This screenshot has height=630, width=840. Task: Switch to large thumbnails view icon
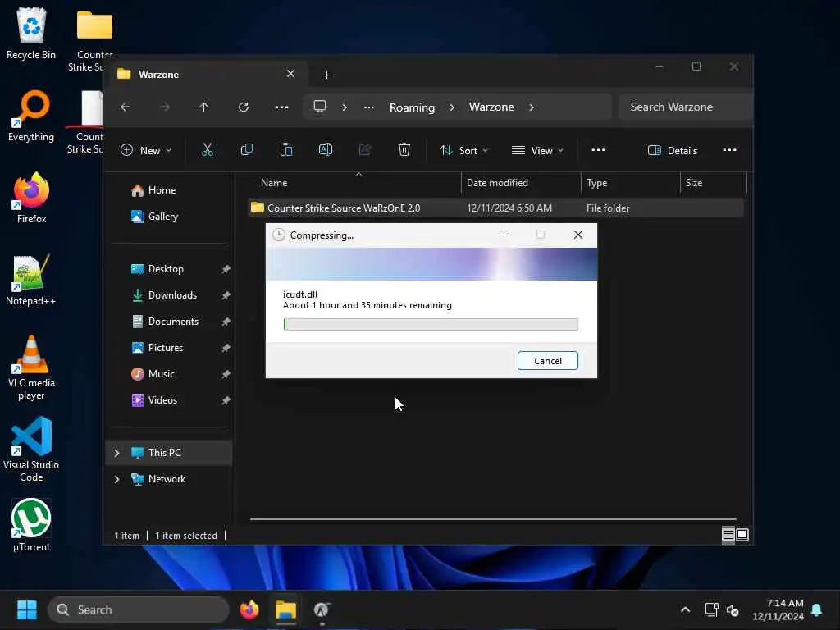point(742,535)
